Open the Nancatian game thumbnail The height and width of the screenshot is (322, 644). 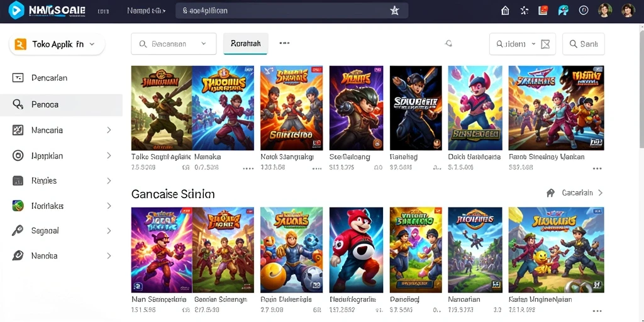coord(475,250)
